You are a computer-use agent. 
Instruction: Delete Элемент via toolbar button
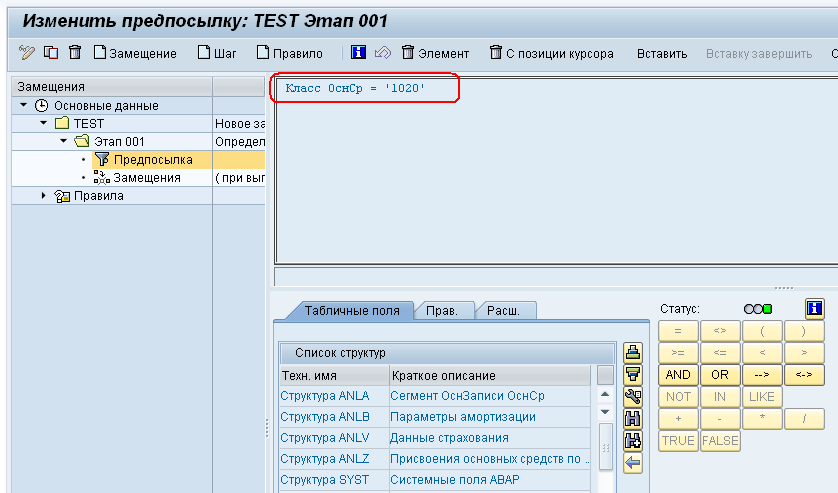click(435, 53)
